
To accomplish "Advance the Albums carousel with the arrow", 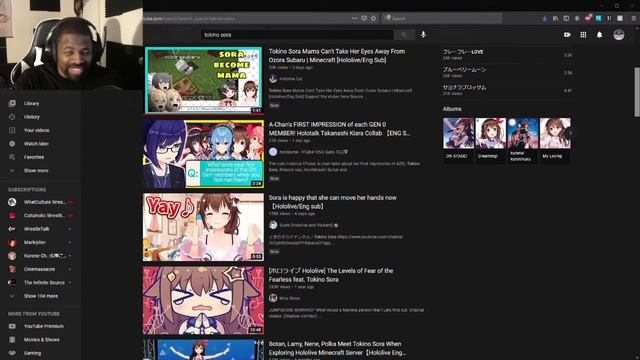I will coord(570,133).
